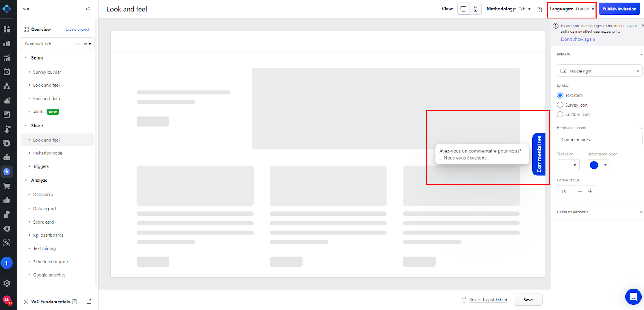
Task: Select the Survey icon radio option
Action: point(560,105)
